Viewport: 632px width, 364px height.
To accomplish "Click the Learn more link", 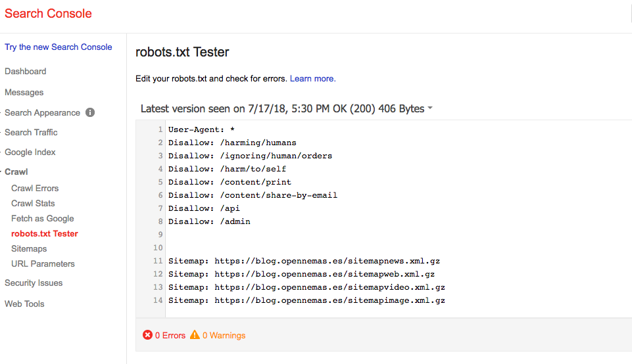I will pyautogui.click(x=312, y=78).
